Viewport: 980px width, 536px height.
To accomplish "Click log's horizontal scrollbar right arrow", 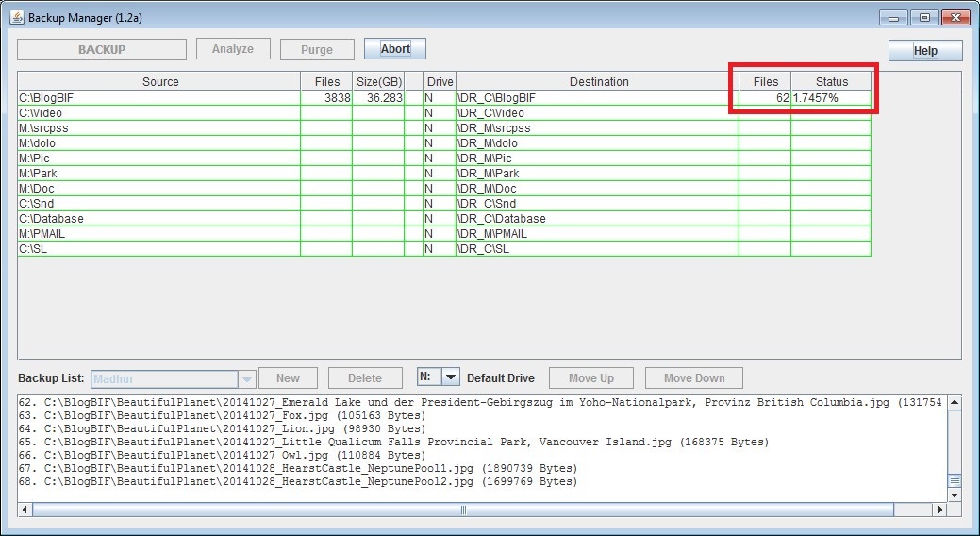I will 938,510.
